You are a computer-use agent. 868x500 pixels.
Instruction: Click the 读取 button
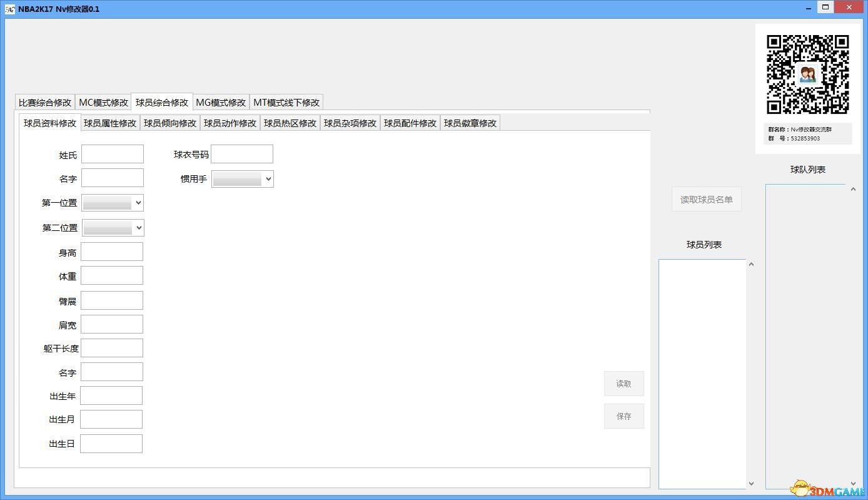coord(624,384)
